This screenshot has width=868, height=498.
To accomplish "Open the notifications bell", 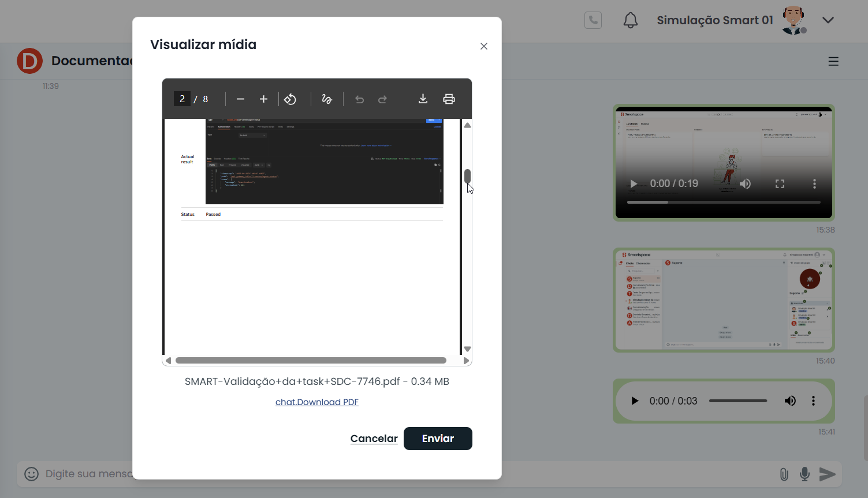I will [x=630, y=21].
